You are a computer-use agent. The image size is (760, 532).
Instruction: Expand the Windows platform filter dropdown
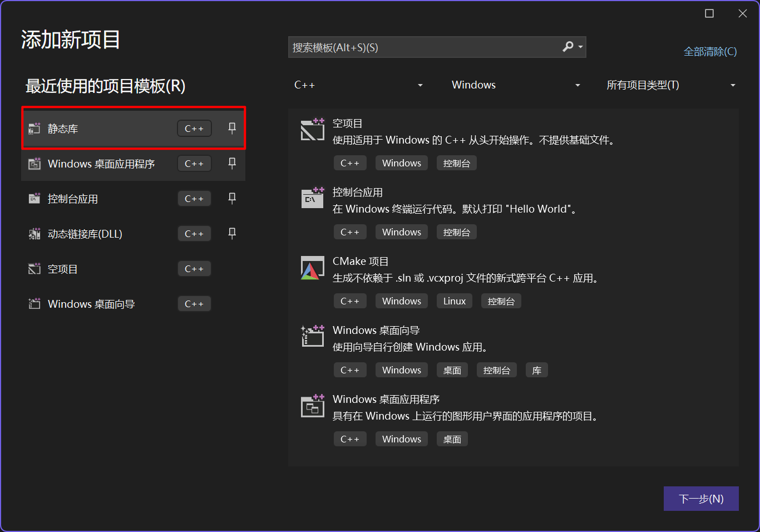(516, 85)
